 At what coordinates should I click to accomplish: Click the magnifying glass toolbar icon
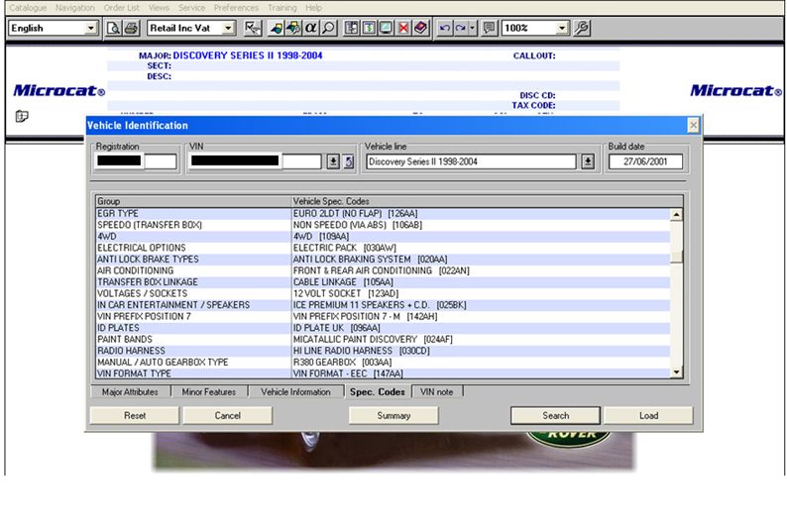[x=328, y=28]
